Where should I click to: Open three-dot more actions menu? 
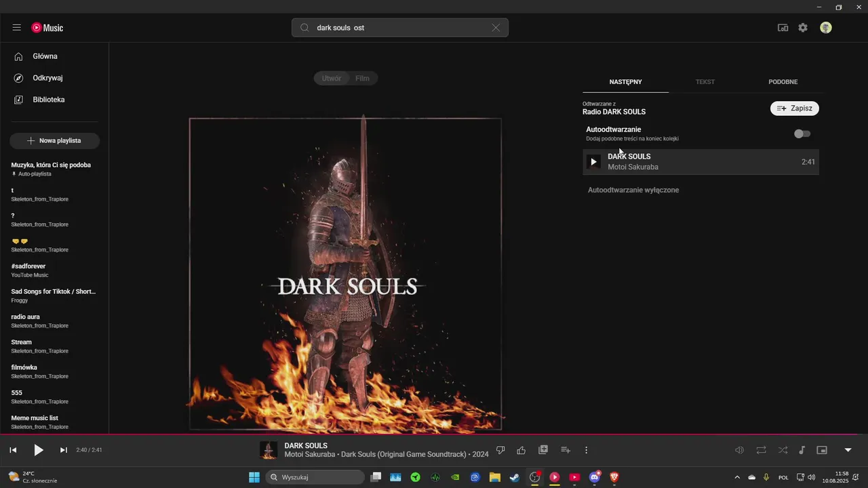[587, 450]
